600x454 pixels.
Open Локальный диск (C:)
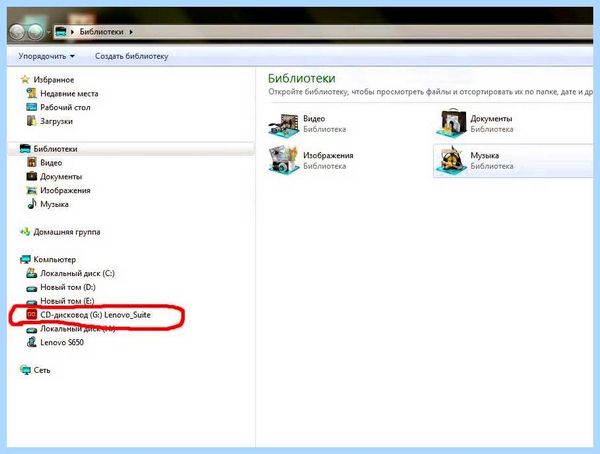(x=77, y=273)
